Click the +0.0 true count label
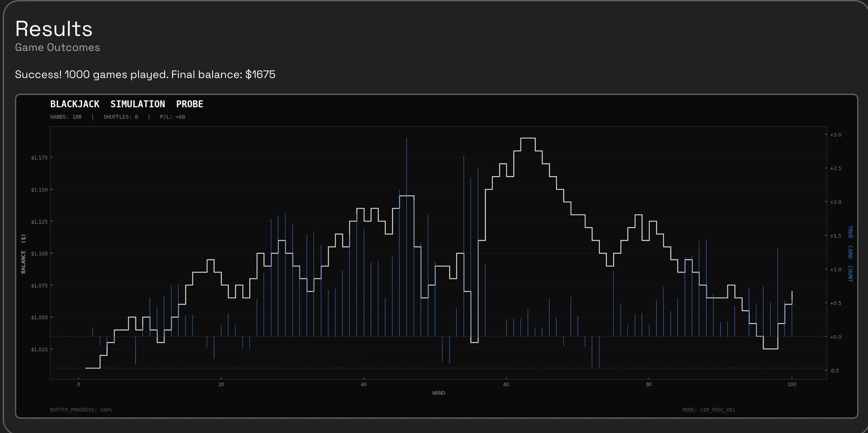The width and height of the screenshot is (868, 433). coord(835,337)
